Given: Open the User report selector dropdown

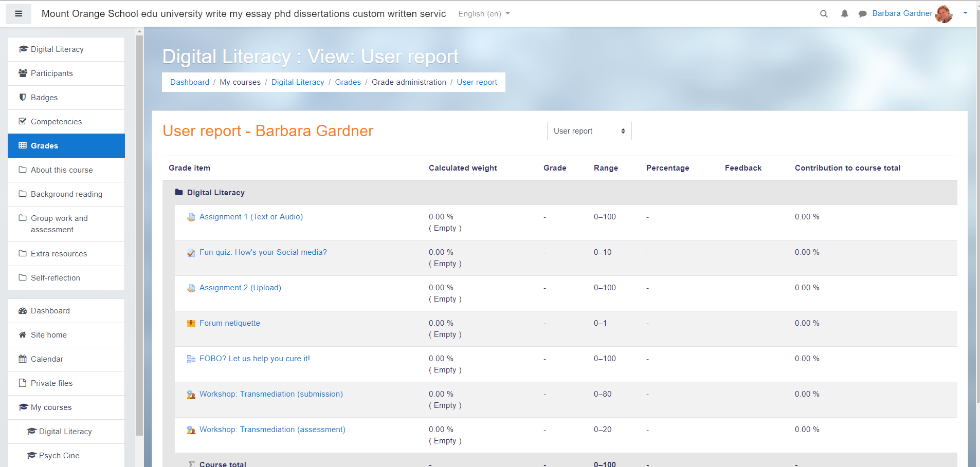Looking at the screenshot, I should [x=589, y=131].
